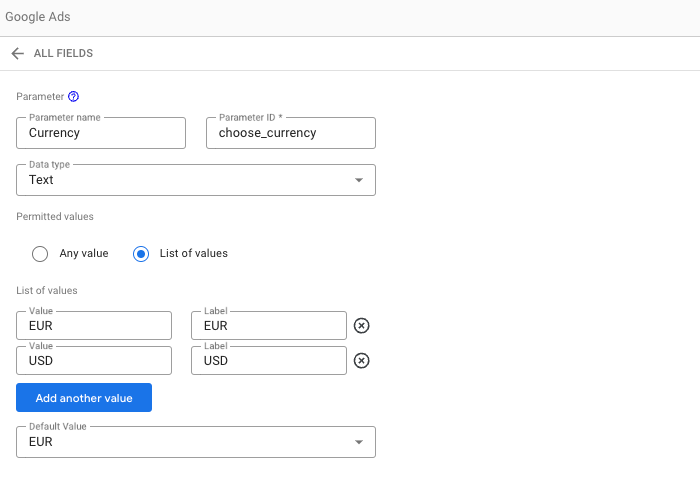
Task: Expand the Default Value dropdown
Action: (x=195, y=442)
